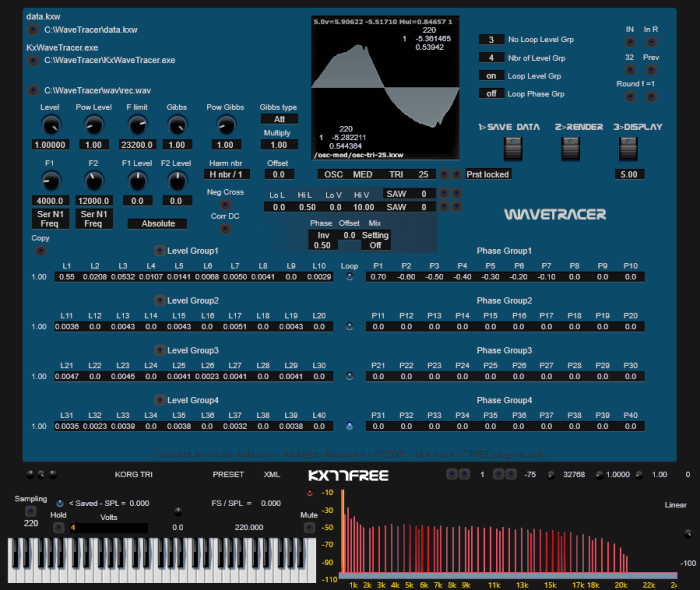
Task: Open the XML menu
Action: tap(271, 474)
